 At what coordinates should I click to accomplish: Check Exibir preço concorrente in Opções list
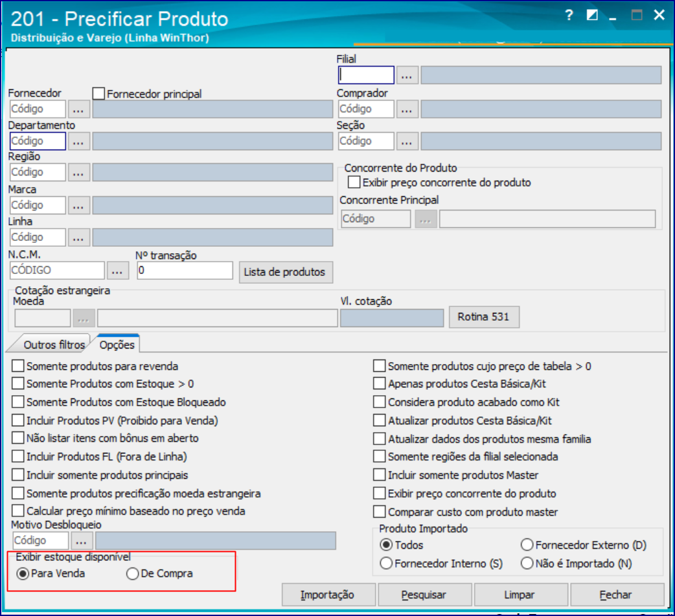(x=379, y=494)
